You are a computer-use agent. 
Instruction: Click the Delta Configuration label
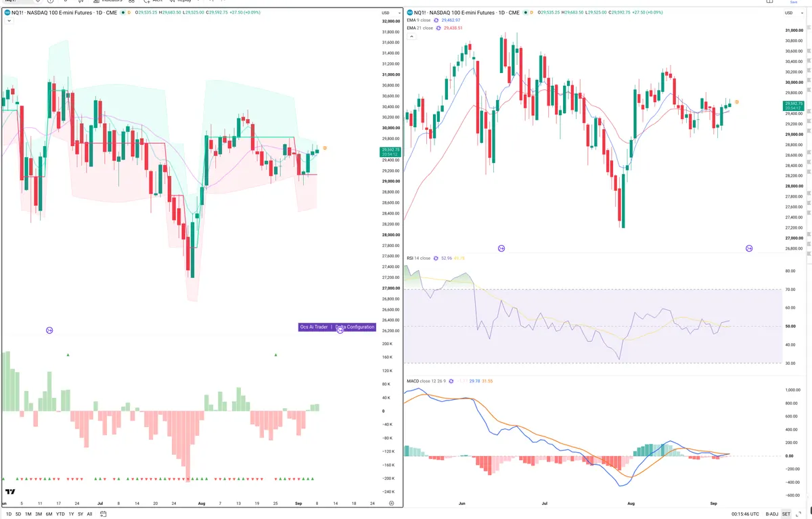(x=355, y=327)
